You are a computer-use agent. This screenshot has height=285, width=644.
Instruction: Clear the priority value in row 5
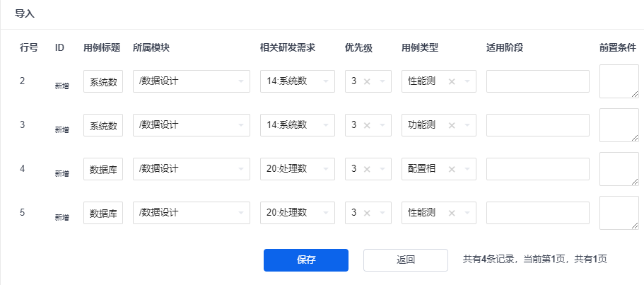pyautogui.click(x=367, y=213)
